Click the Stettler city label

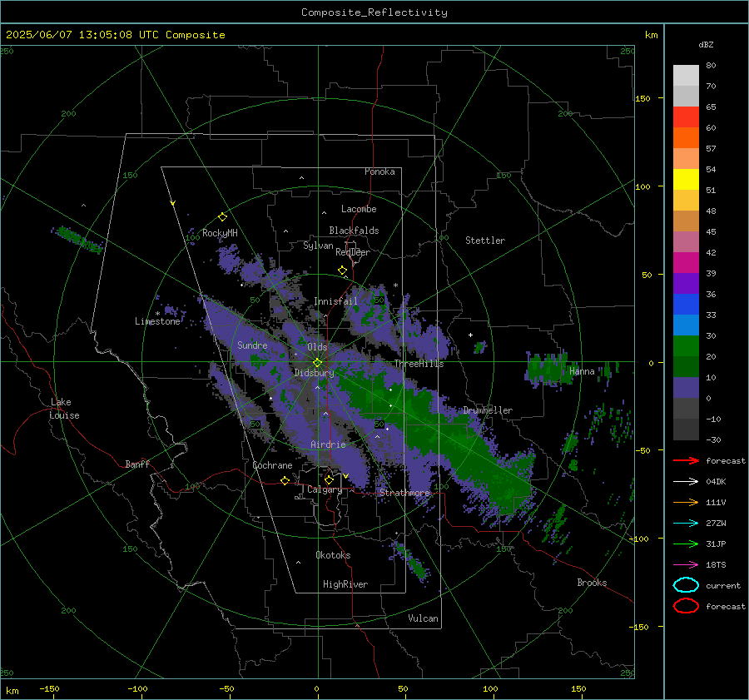tap(485, 241)
